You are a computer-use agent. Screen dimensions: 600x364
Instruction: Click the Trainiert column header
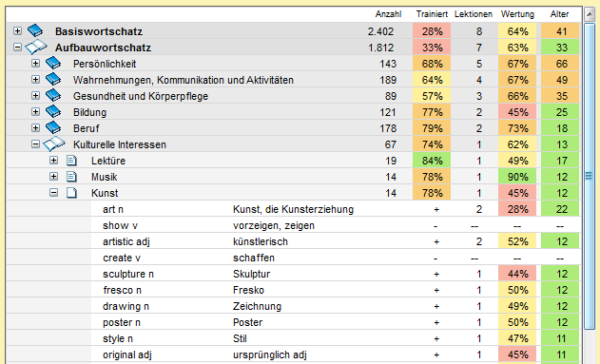(432, 14)
